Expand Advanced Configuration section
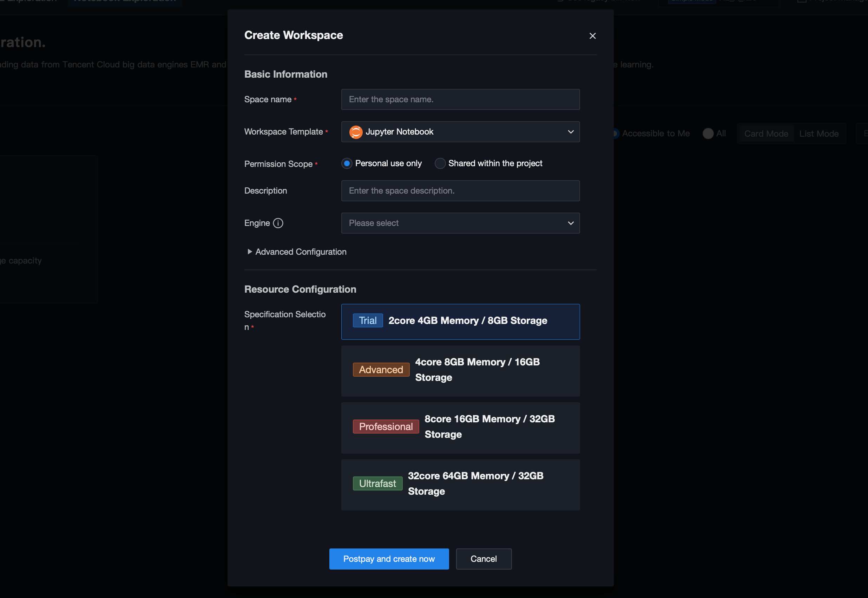Image resolution: width=868 pixels, height=598 pixels. coord(296,252)
